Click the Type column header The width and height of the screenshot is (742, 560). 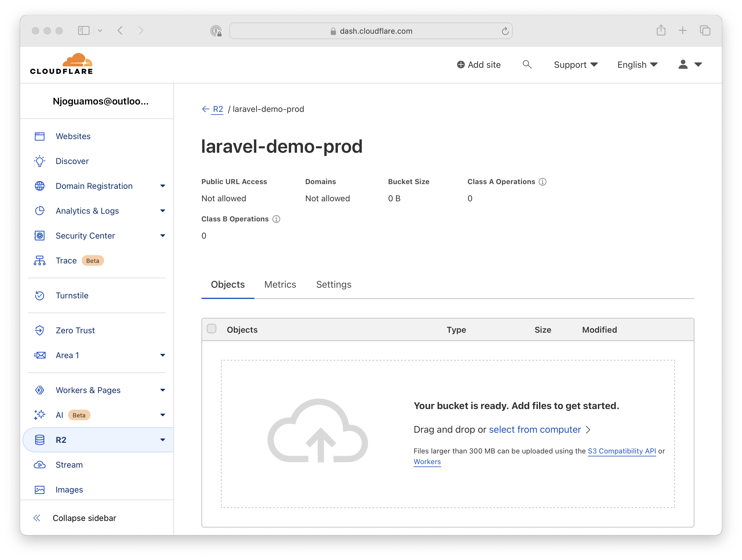456,329
